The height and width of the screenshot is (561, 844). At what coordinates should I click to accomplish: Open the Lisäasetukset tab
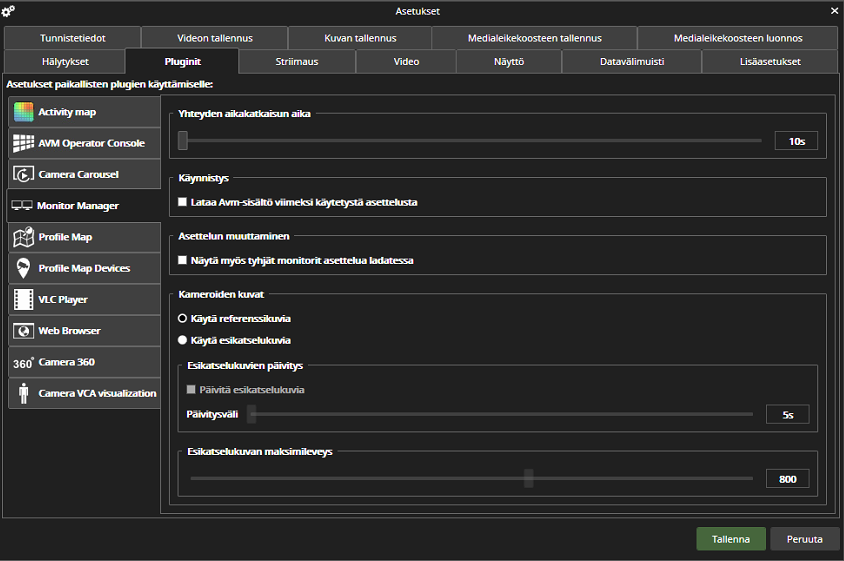(x=770, y=61)
